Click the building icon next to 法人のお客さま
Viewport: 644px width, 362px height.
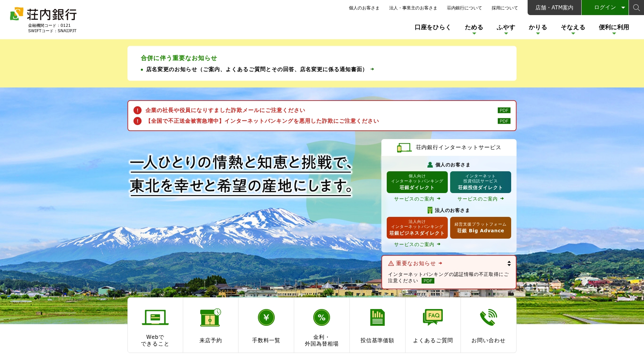430,210
